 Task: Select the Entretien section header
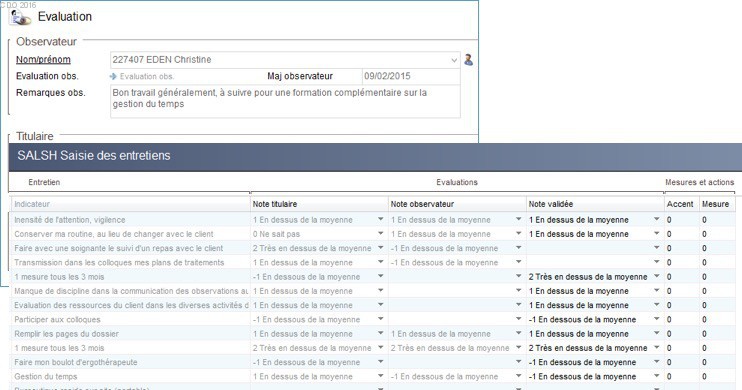[x=44, y=182]
